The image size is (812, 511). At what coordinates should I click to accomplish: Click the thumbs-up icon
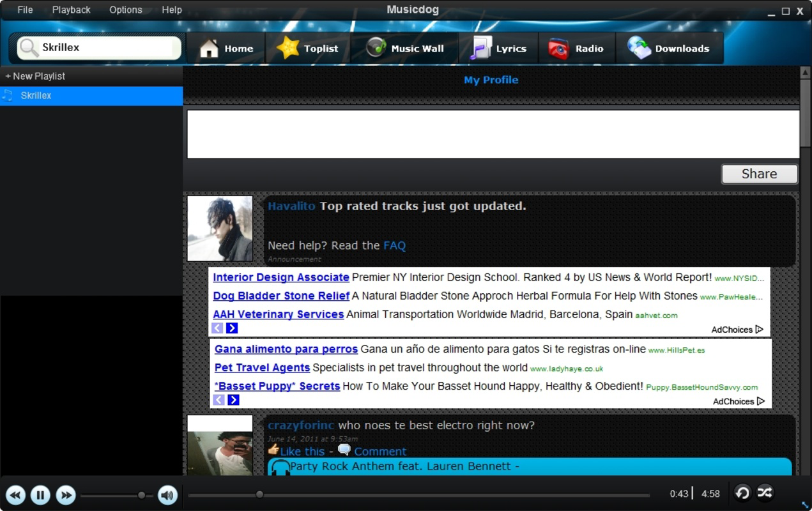273,450
